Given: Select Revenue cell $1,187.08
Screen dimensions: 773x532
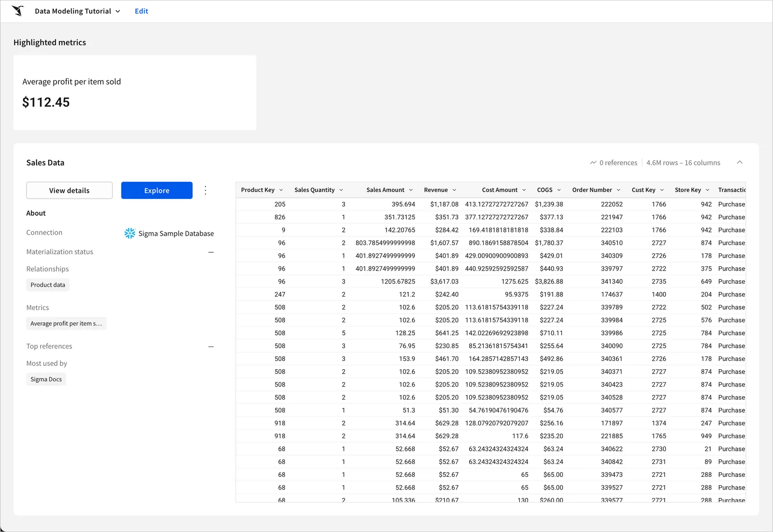Looking at the screenshot, I should (x=441, y=204).
